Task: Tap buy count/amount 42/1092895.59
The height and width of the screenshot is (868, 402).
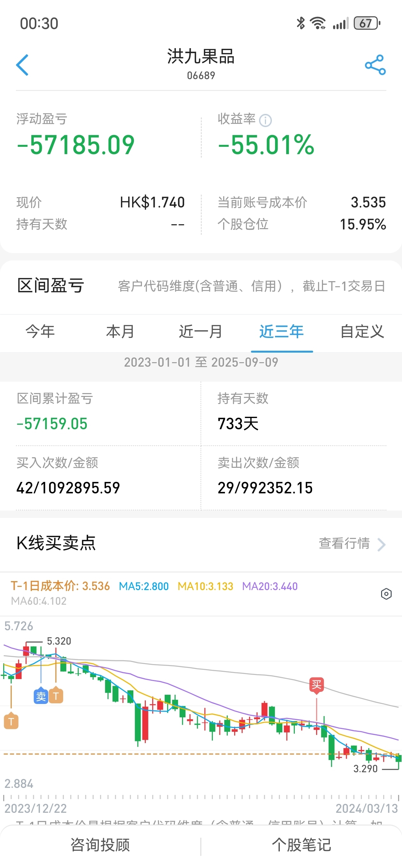Action: click(68, 488)
